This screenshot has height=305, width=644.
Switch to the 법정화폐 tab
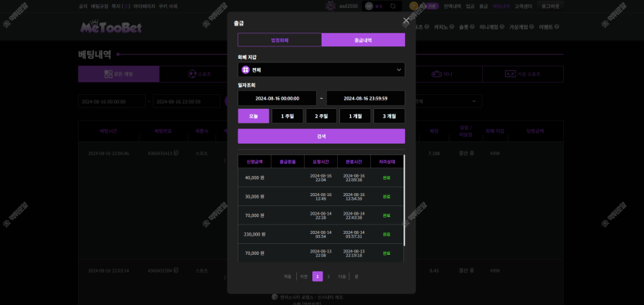tap(280, 40)
